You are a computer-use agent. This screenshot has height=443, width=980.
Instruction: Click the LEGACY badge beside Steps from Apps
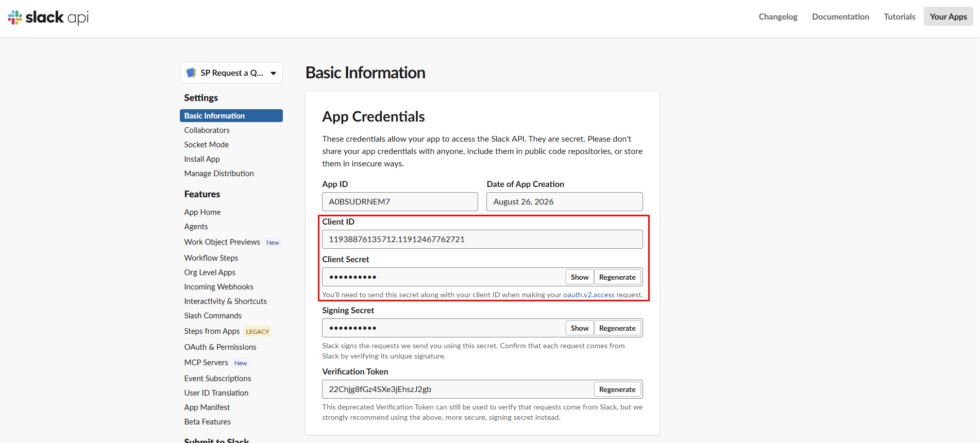click(258, 332)
